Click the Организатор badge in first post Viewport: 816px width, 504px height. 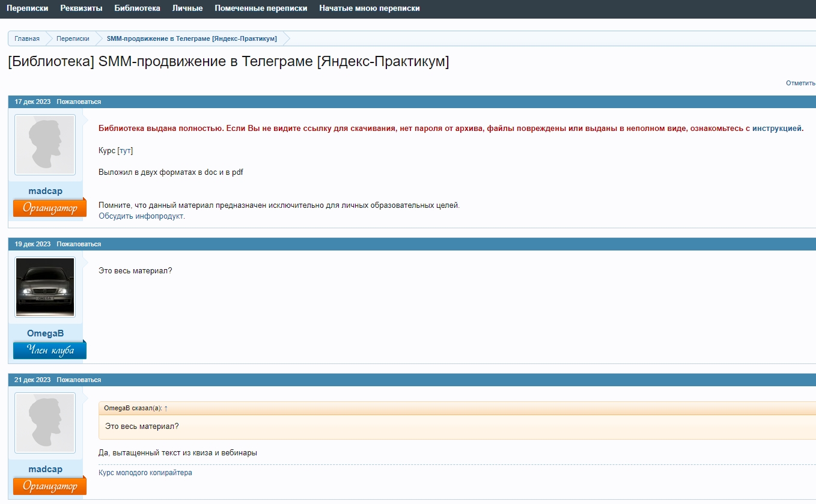(50, 208)
